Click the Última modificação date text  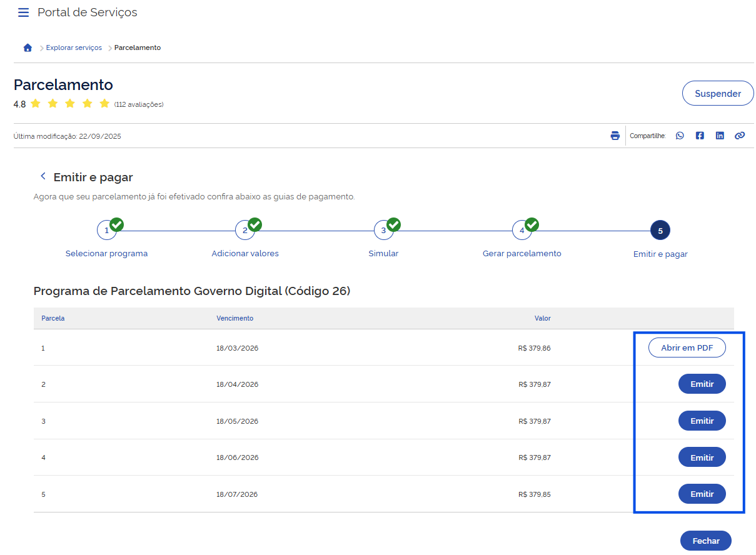68,136
